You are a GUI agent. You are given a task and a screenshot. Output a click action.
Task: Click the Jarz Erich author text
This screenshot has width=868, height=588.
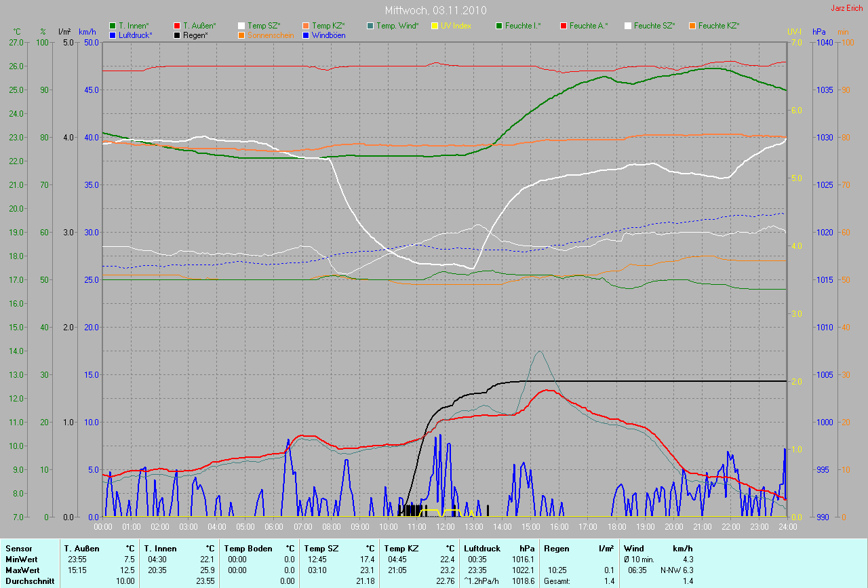(846, 8)
